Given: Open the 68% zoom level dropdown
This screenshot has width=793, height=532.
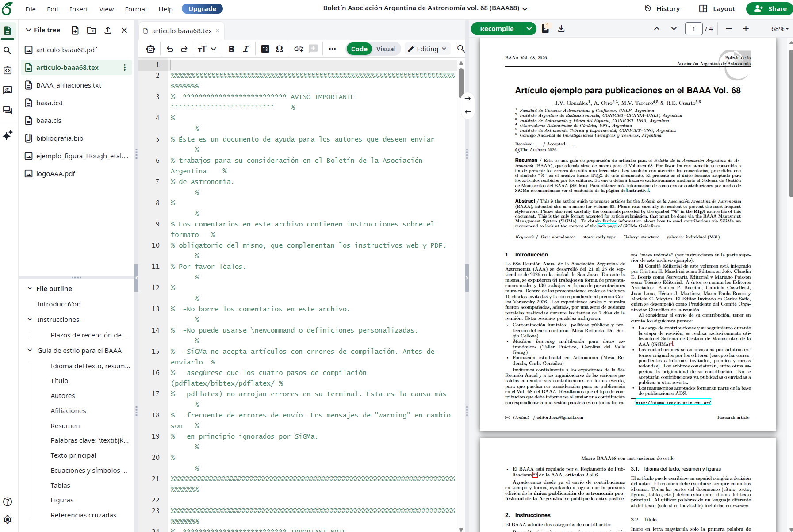Looking at the screenshot, I should click(780, 29).
